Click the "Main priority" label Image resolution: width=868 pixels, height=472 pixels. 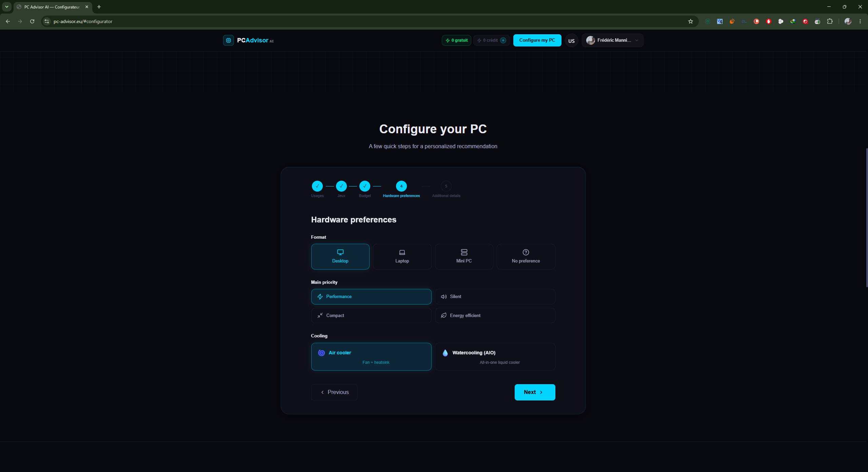(x=324, y=282)
